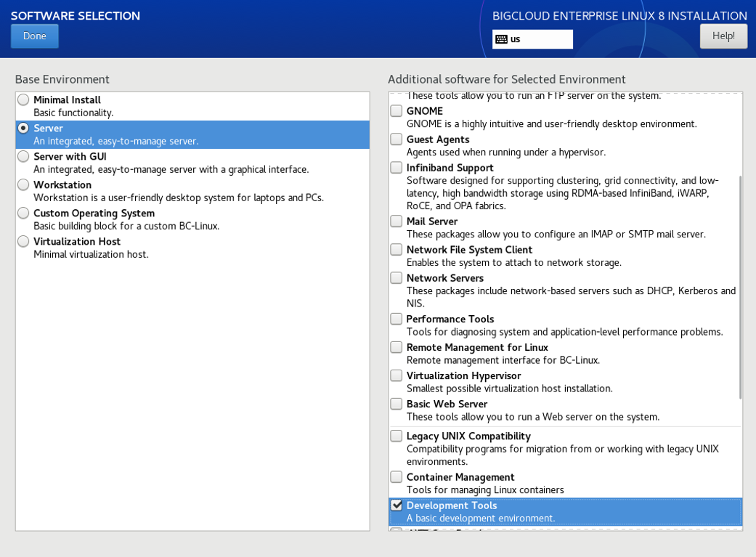
Task: Click 'Enables the system to attach to network storage.'
Action: click(514, 263)
